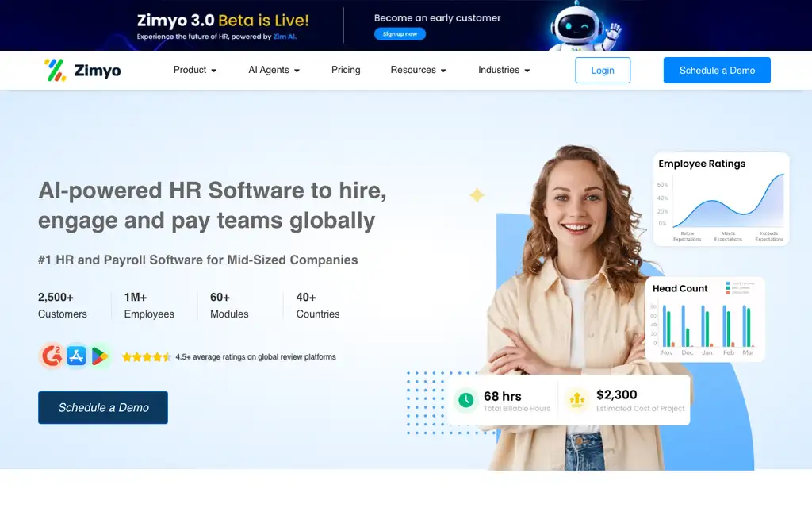Click Schedule a Demo in the navbar
Viewport: 812px width, 508px height.
click(717, 70)
